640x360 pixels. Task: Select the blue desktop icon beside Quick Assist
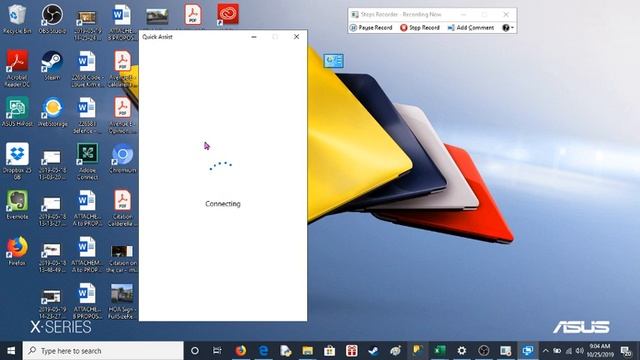(333, 61)
